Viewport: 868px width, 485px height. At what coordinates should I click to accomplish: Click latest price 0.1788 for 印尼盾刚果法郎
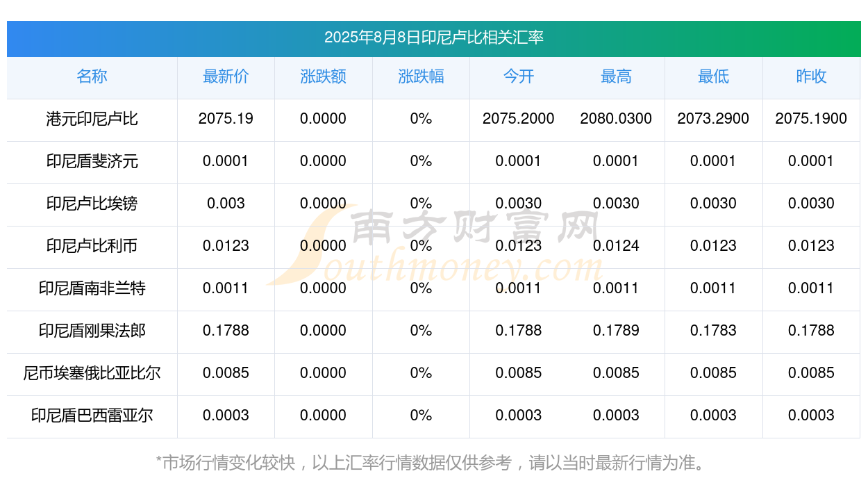click(x=226, y=331)
